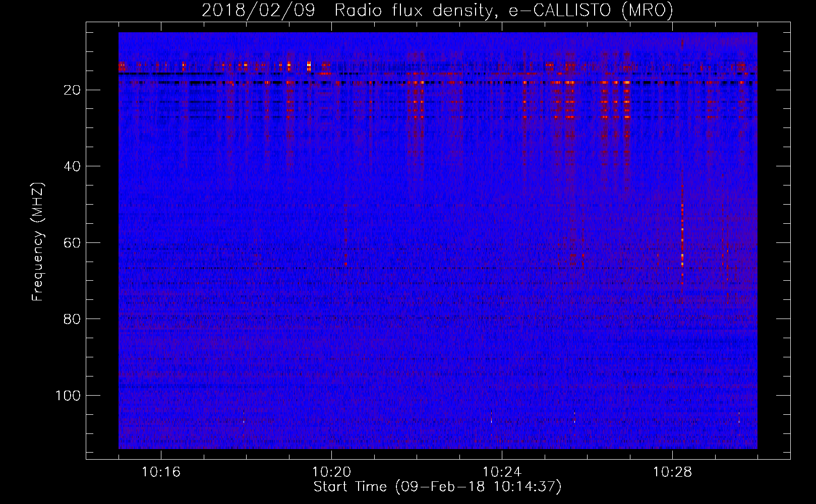Click the 10:24 time tick label
The image size is (816, 504).
[x=502, y=472]
